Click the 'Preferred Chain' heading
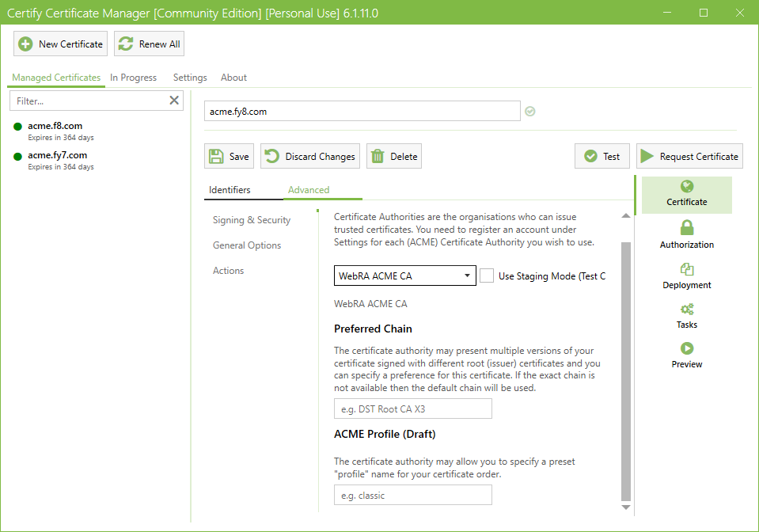Viewport: 759px width, 532px height. coord(373,329)
